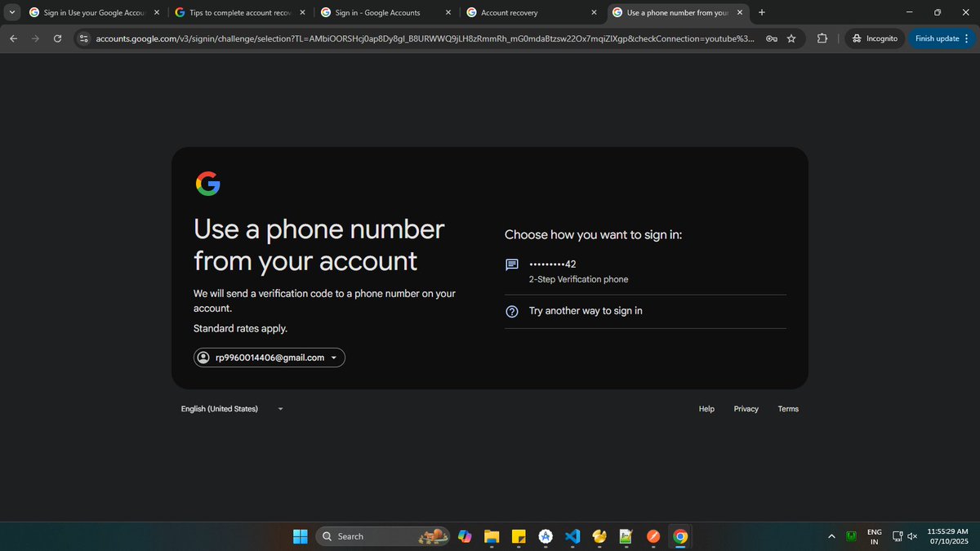
Task: Open a new browser tab
Action: point(762,12)
